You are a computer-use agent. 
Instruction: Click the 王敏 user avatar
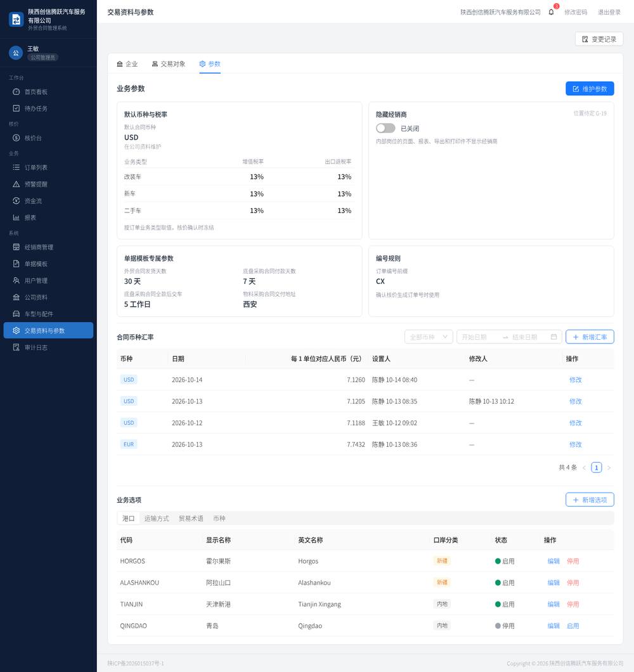[x=16, y=53]
